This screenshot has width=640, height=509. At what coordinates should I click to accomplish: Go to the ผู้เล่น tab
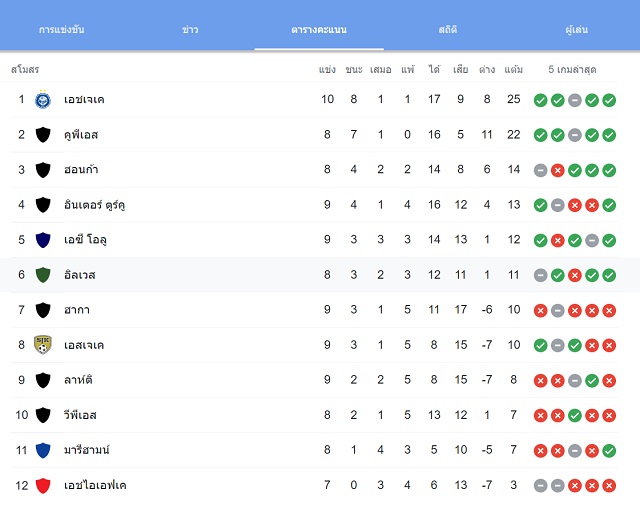(577, 29)
